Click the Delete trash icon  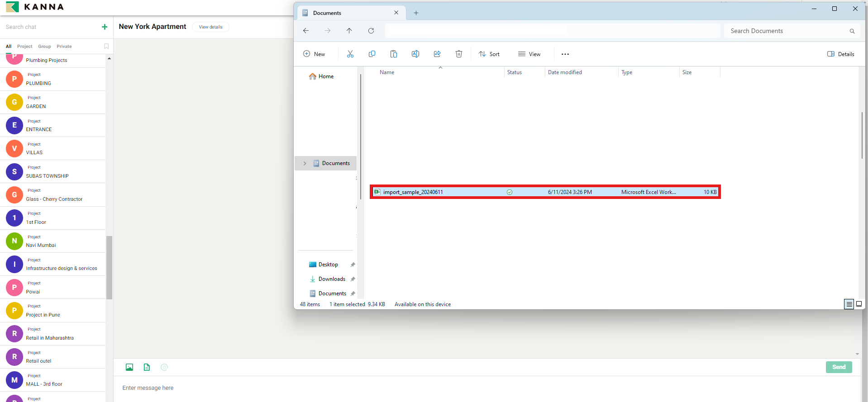click(458, 54)
